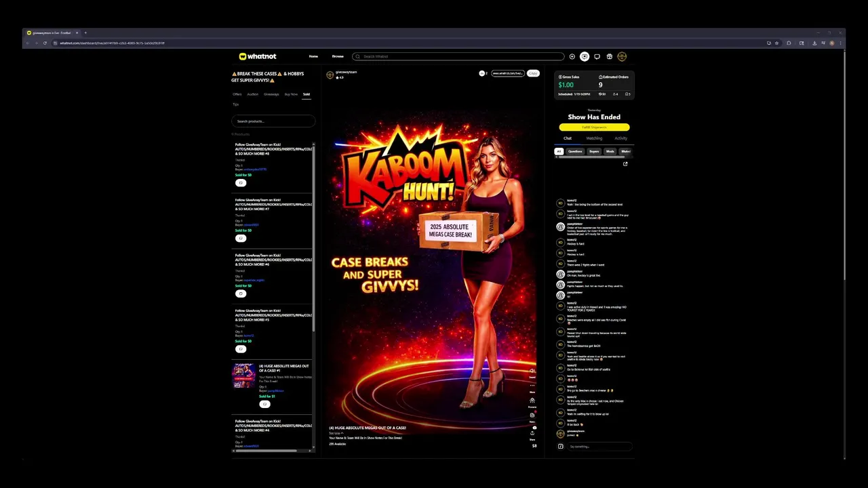Open a new browser tab with plus

(x=85, y=33)
